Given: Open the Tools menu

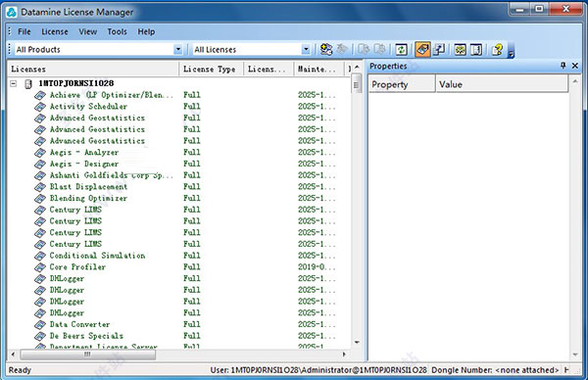Looking at the screenshot, I should click(117, 32).
